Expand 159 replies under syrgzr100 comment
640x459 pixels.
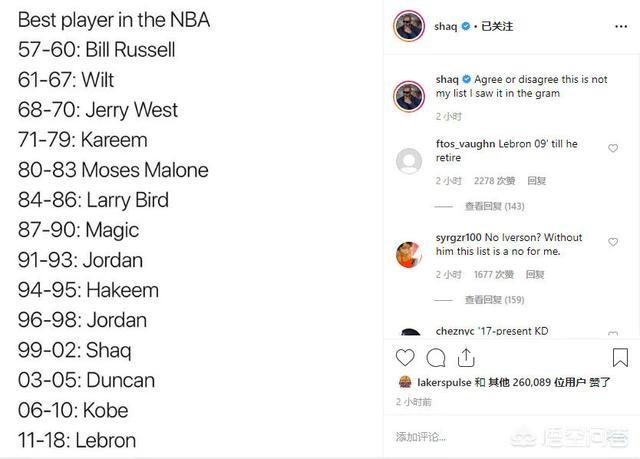[x=494, y=300]
